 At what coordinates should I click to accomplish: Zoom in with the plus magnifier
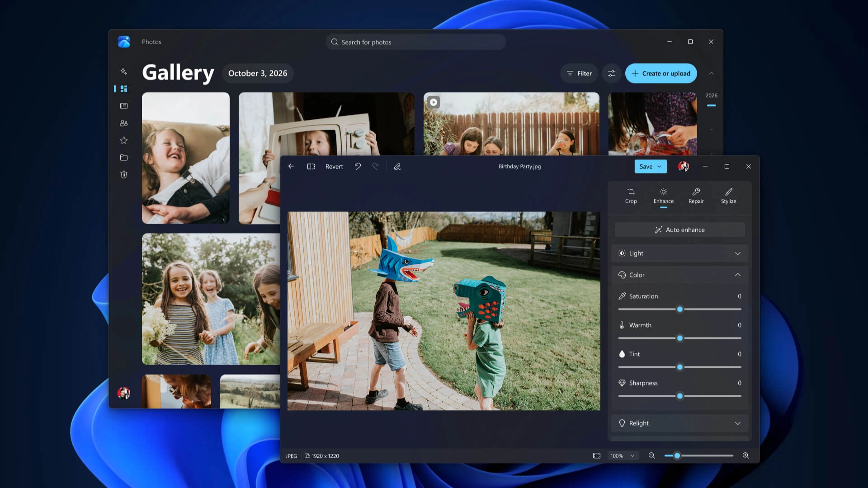(746, 455)
